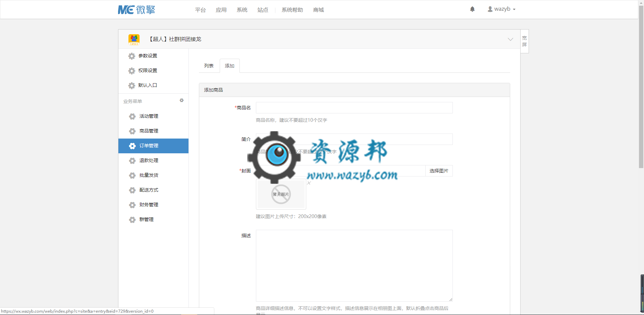The width and height of the screenshot is (644, 315).
Task: Click the gear icon beside 批量发货
Action: tap(132, 175)
